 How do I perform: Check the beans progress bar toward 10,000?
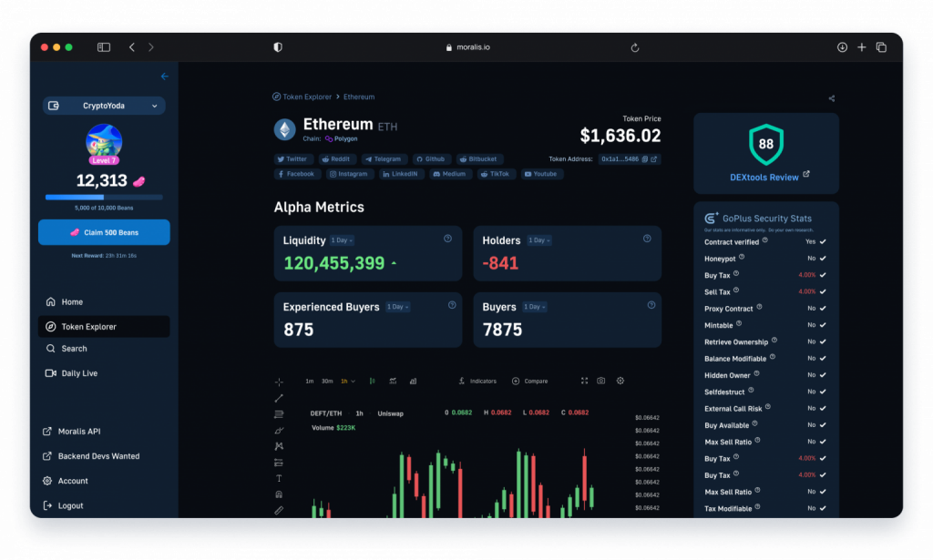point(103,197)
